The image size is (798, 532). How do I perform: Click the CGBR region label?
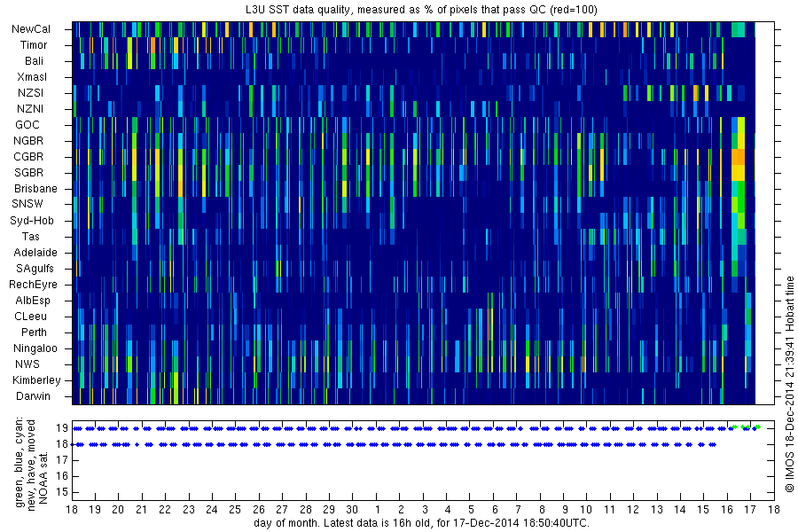click(x=28, y=157)
